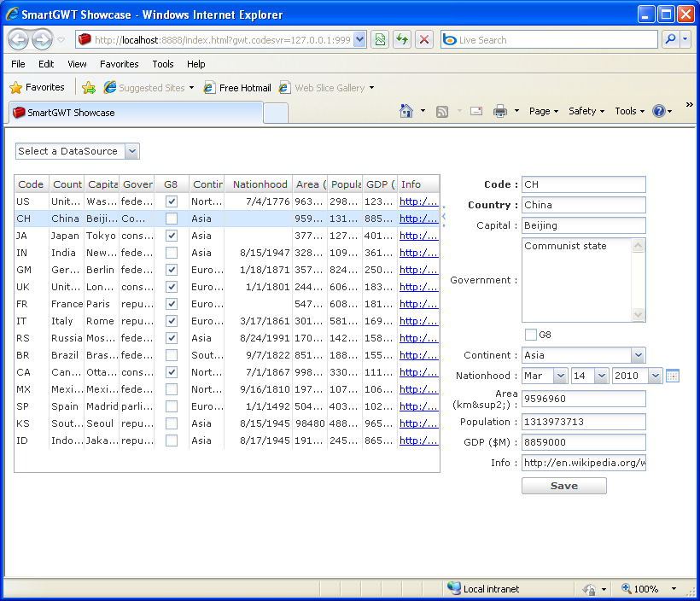Click the Population field in the form

coord(584,422)
